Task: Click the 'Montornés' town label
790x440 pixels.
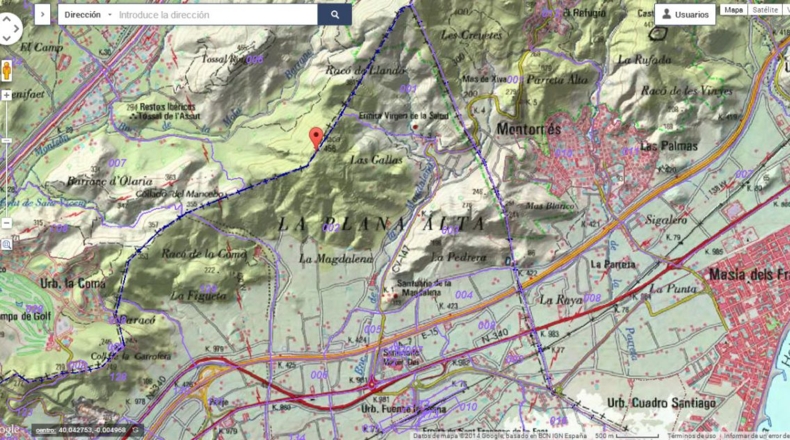Action: (x=529, y=130)
